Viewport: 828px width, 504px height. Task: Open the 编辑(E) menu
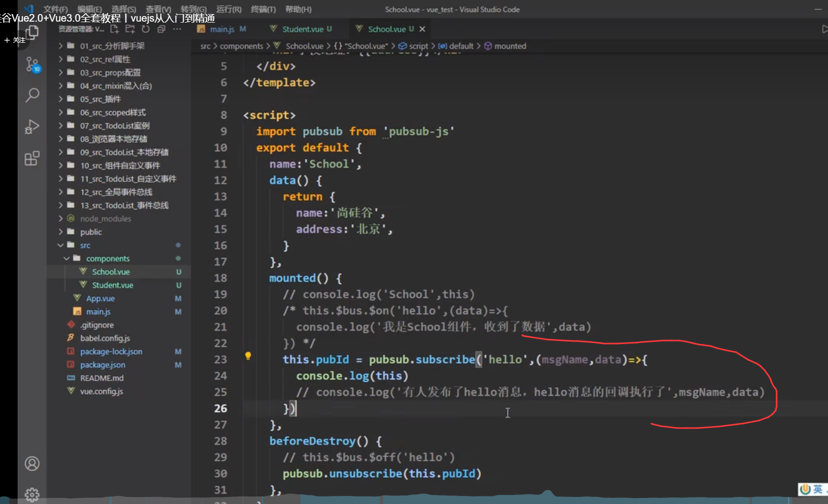(x=90, y=9)
